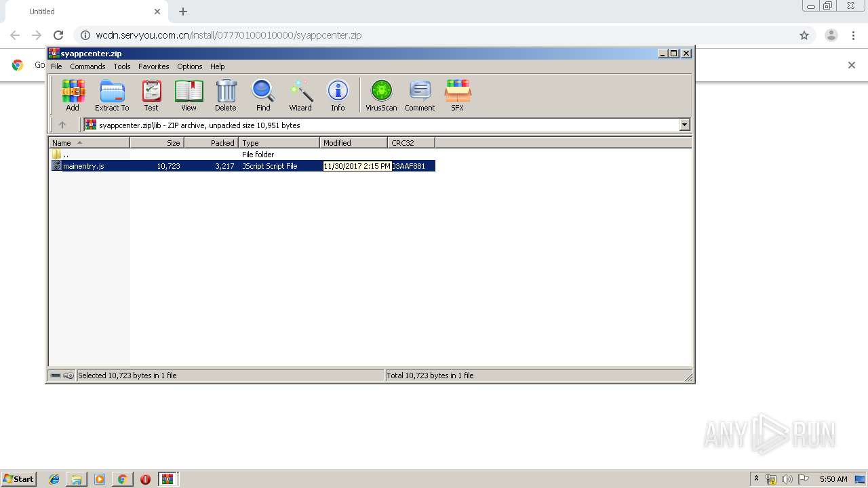Click the network tray icon
The width and height of the screenshot is (868, 488).
771,479
